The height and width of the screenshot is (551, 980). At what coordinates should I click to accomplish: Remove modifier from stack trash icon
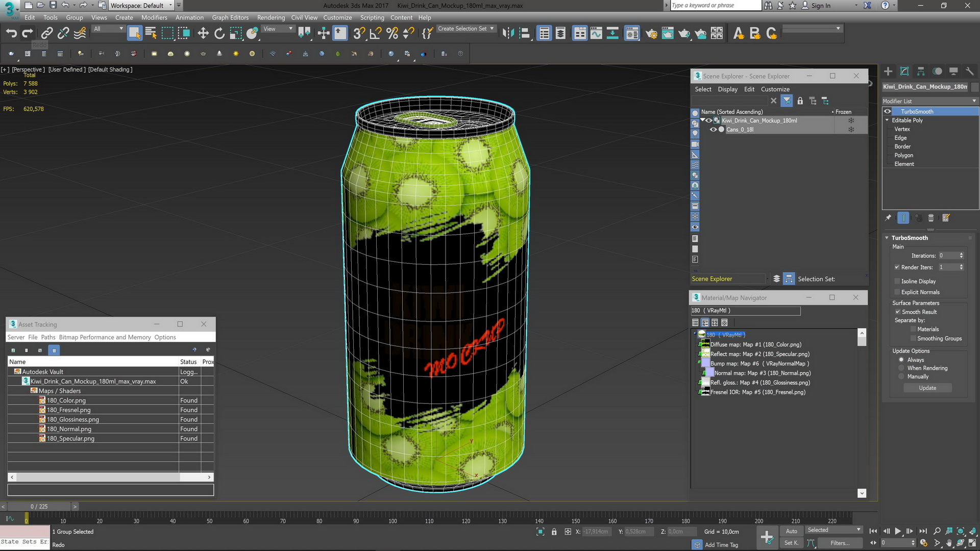point(930,218)
